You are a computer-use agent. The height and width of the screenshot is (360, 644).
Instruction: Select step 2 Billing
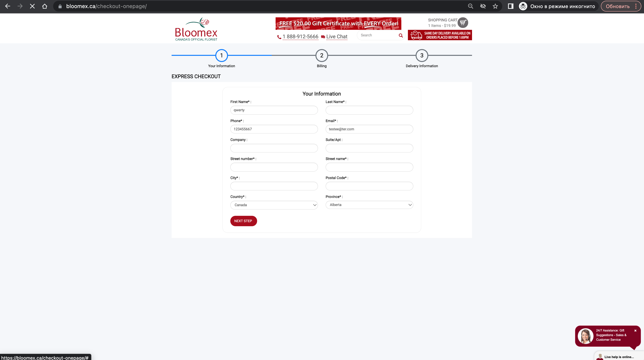coord(322,55)
